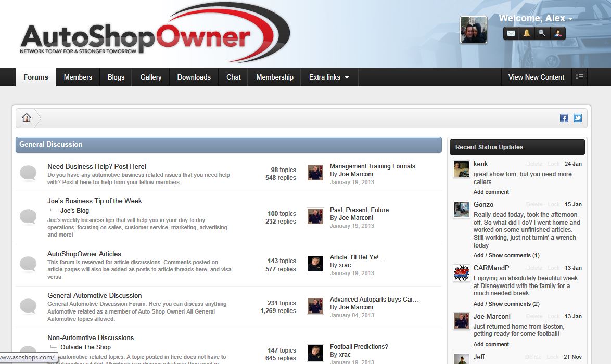Click the list icon beside View New Content
This screenshot has height=364, width=611.
(580, 77)
